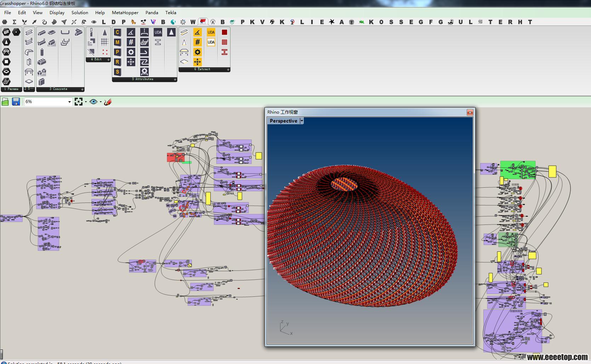
Task: Select the dark gear attribute icon
Action: coord(131,52)
